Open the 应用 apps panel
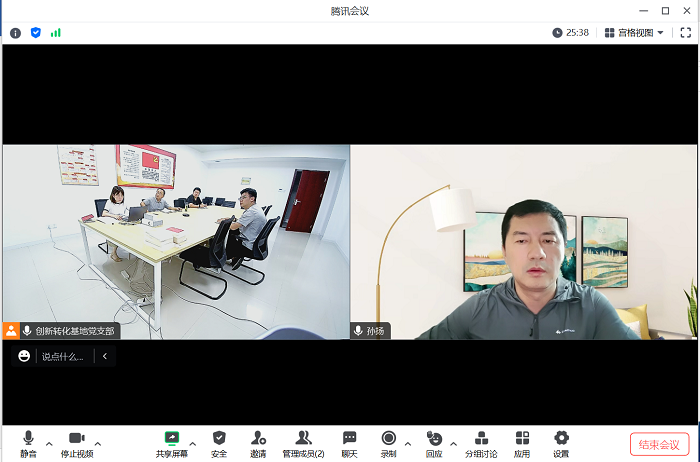 (522, 443)
